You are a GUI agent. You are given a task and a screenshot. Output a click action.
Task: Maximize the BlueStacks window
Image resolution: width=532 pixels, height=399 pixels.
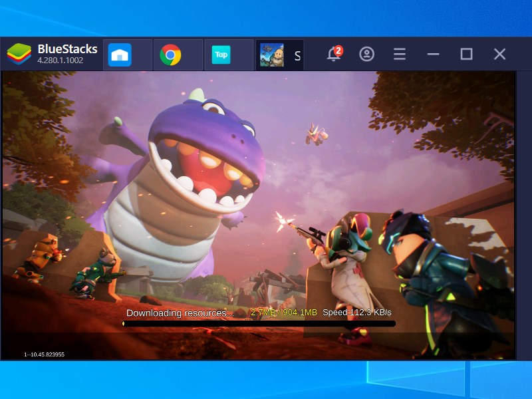[x=466, y=54]
